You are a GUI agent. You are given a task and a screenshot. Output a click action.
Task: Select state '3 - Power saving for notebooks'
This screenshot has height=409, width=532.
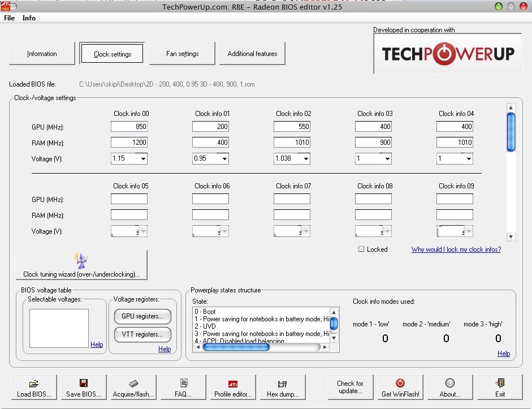click(x=261, y=334)
